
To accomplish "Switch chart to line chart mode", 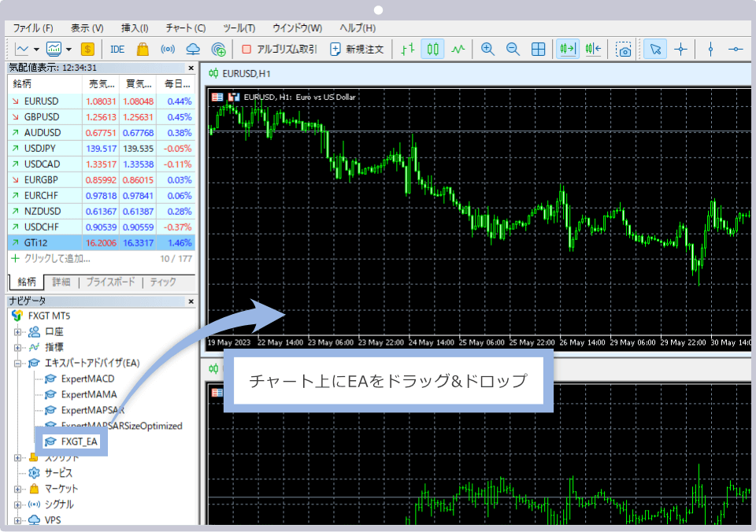I will 458,49.
